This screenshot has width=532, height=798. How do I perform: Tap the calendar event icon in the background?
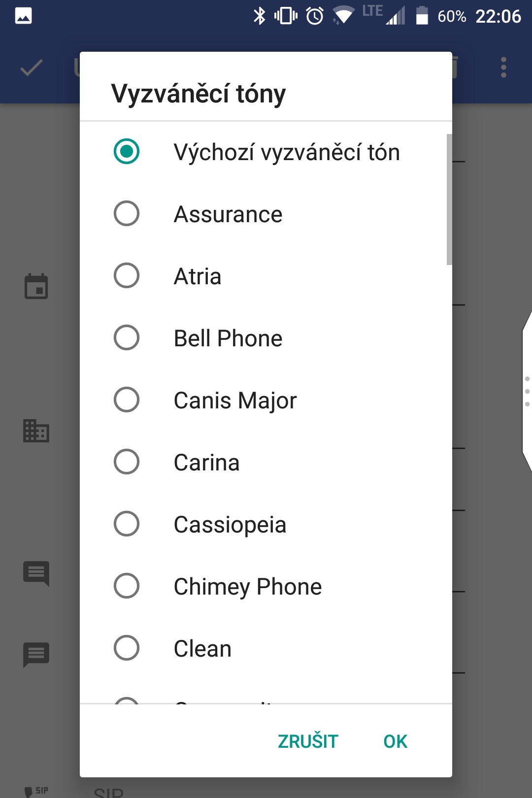[35, 287]
